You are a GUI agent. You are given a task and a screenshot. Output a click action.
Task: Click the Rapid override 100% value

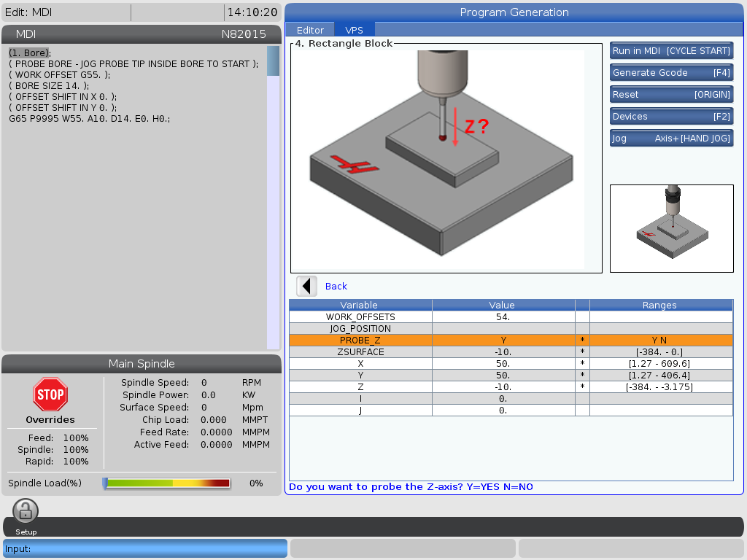(76, 462)
